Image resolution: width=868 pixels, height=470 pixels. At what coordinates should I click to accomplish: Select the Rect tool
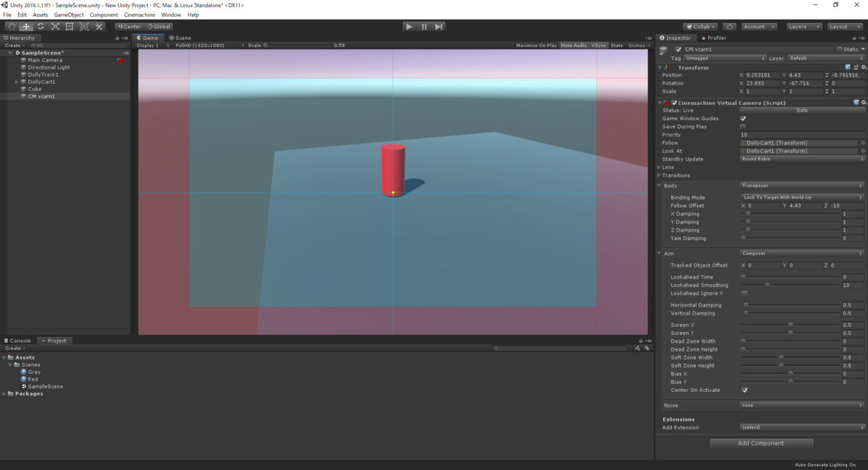pyautogui.click(x=69, y=27)
